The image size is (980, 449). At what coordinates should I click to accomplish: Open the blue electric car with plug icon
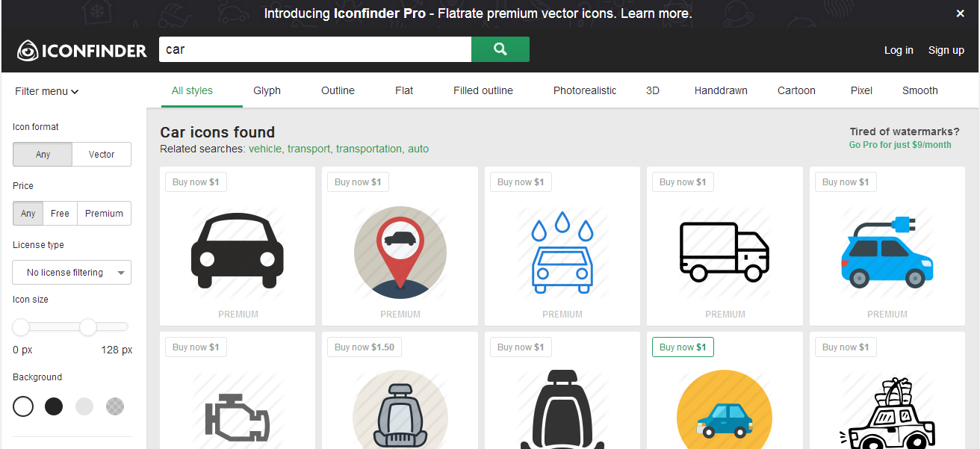tap(887, 252)
